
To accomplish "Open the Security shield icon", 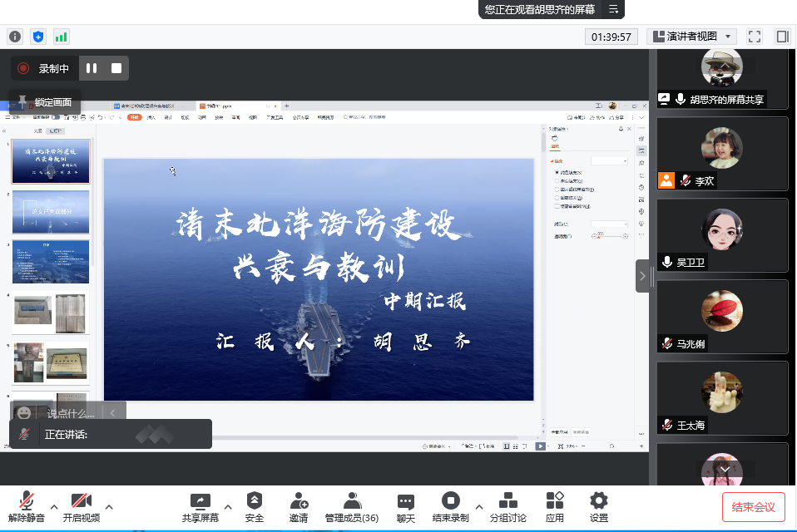I will click(255, 501).
